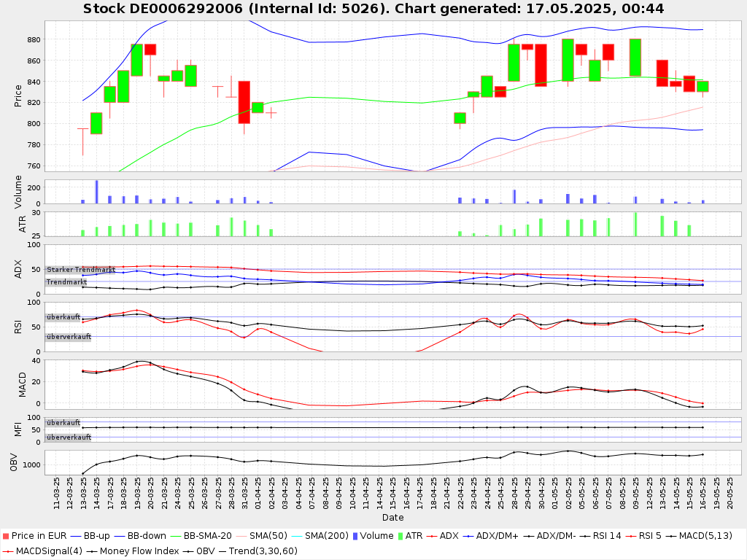Choose the SMA(50) legend entry
747x560 pixels.
click(x=262, y=536)
